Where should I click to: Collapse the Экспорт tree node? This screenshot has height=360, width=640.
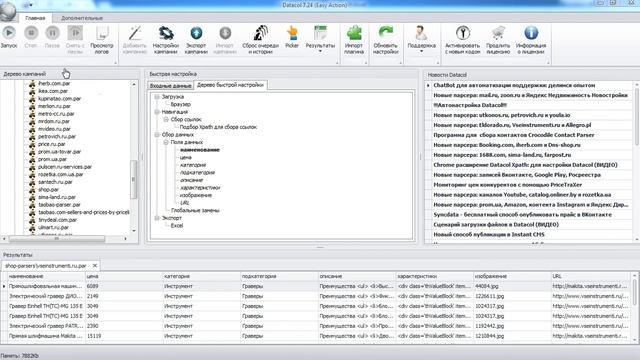(x=157, y=218)
